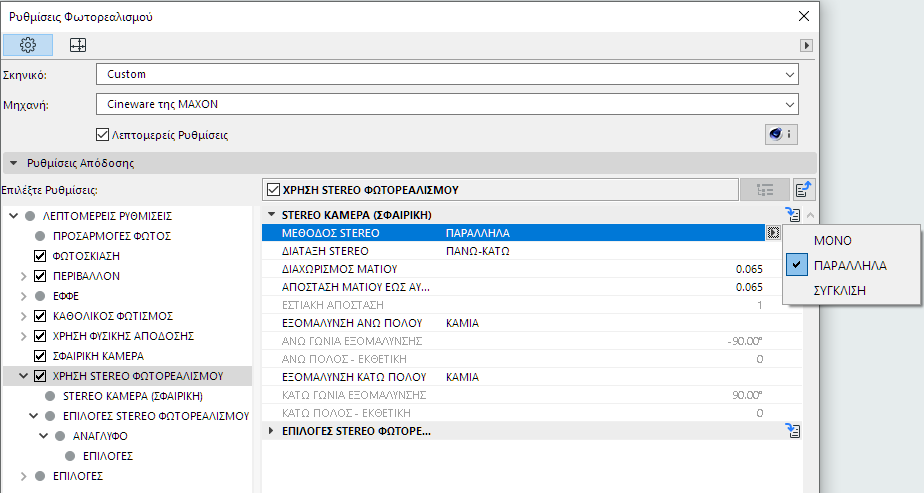The image size is (924, 493).
Task: Collapse the ΑΝΑΓΛΥΦΟ tree node
Action: (x=44, y=436)
